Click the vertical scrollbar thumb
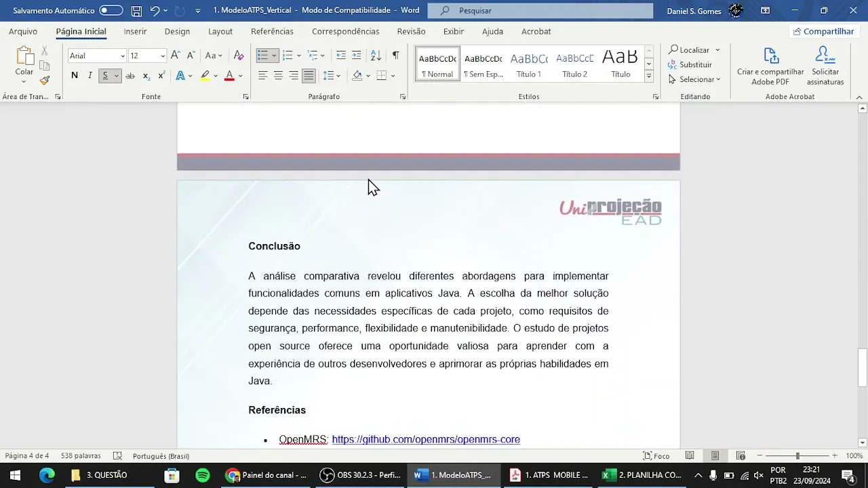Image resolution: width=868 pixels, height=488 pixels. [x=862, y=366]
